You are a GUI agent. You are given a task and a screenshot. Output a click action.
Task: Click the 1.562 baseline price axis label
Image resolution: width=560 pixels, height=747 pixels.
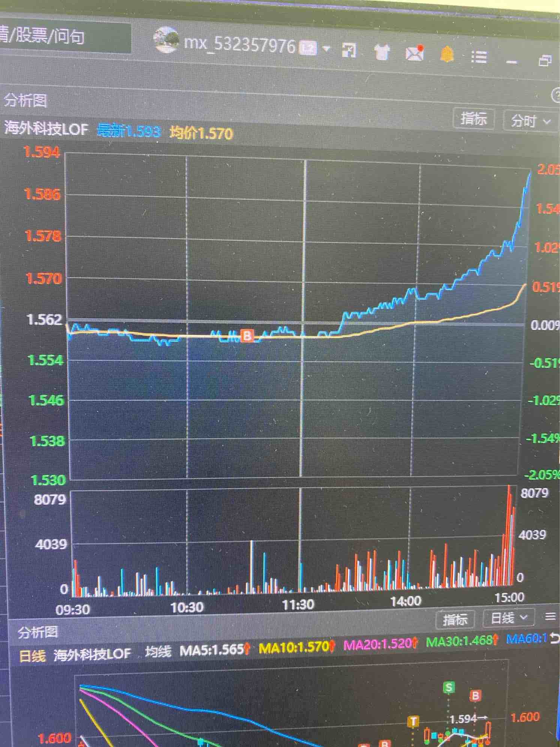44,319
